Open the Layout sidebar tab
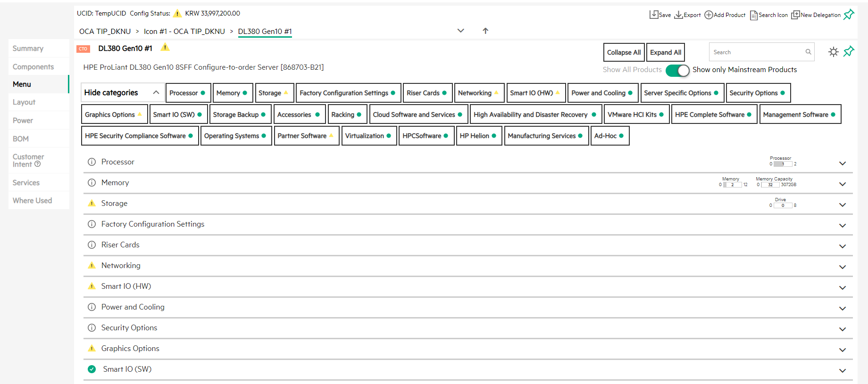The width and height of the screenshot is (868, 384). [39, 102]
